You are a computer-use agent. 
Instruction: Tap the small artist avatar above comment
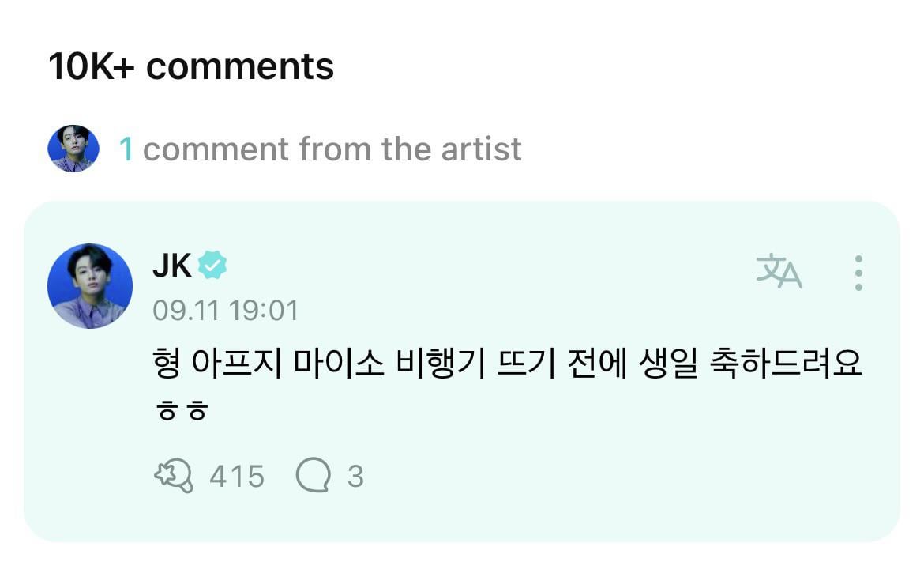coord(73,149)
